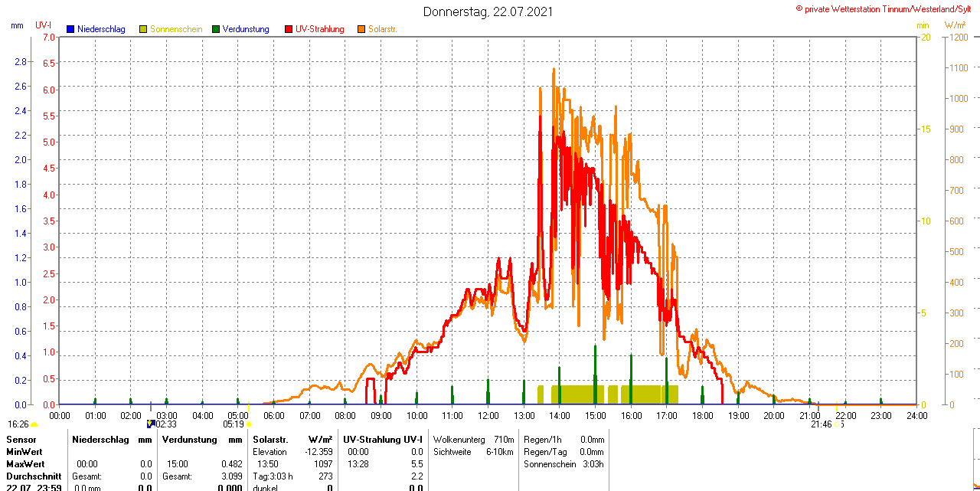Click the sunset icon next to 21:46
Image resolution: width=980 pixels, height=491 pixels.
pos(841,424)
